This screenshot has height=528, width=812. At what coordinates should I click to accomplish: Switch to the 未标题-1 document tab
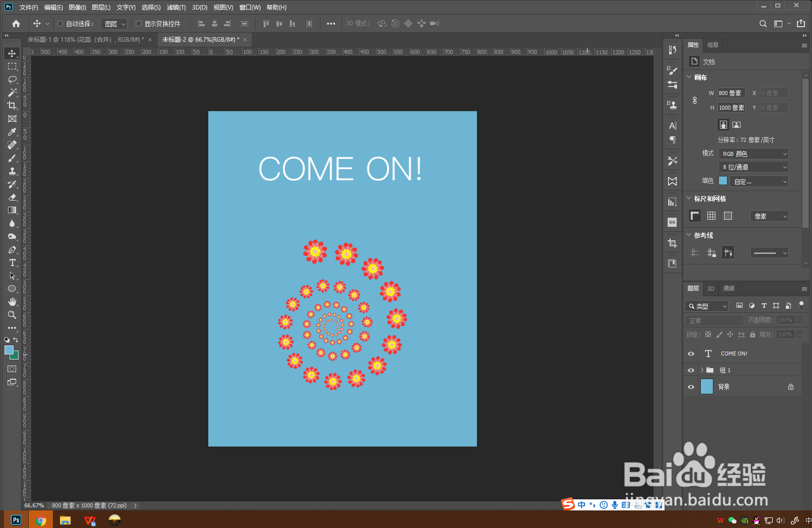[x=86, y=39]
